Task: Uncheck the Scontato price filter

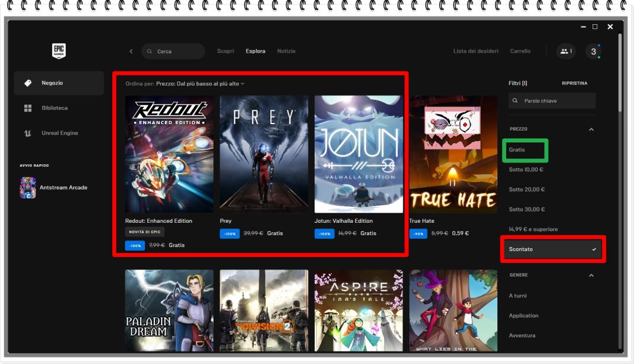Action: (552, 249)
